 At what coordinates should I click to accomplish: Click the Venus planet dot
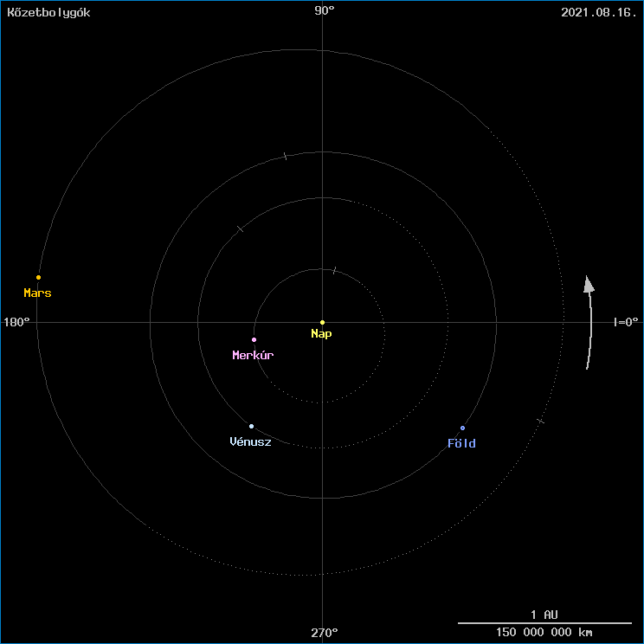251,427
